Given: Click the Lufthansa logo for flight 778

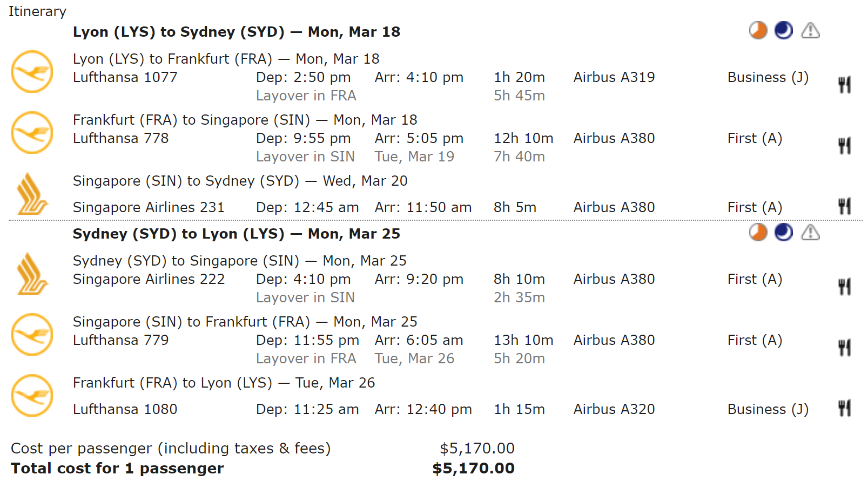Looking at the screenshot, I should (x=32, y=133).
